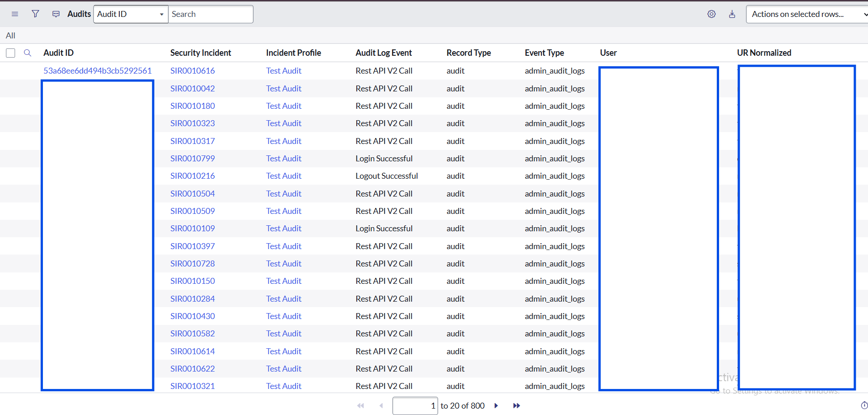Open security incident SIR0010323
Image resolution: width=868 pixels, height=415 pixels.
[192, 123]
